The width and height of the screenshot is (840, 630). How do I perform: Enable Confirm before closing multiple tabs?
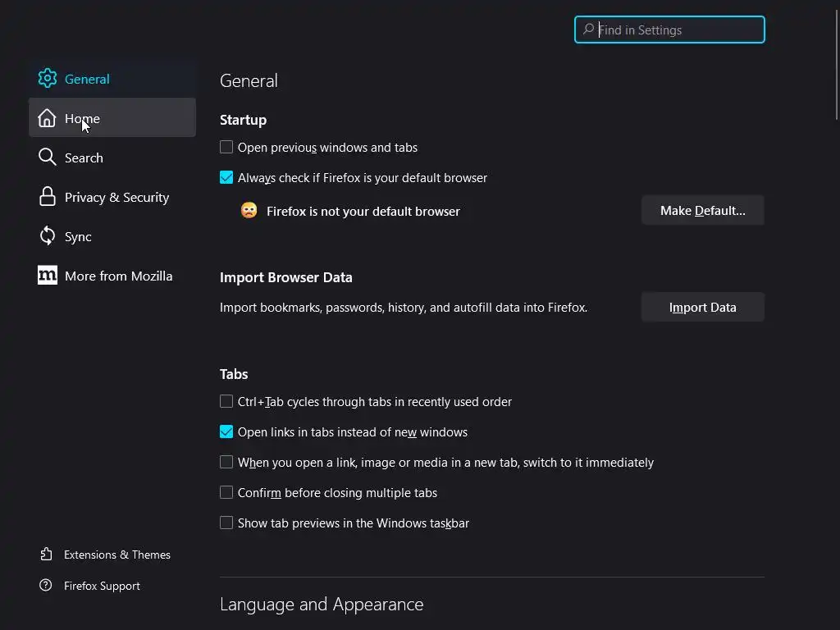point(226,493)
